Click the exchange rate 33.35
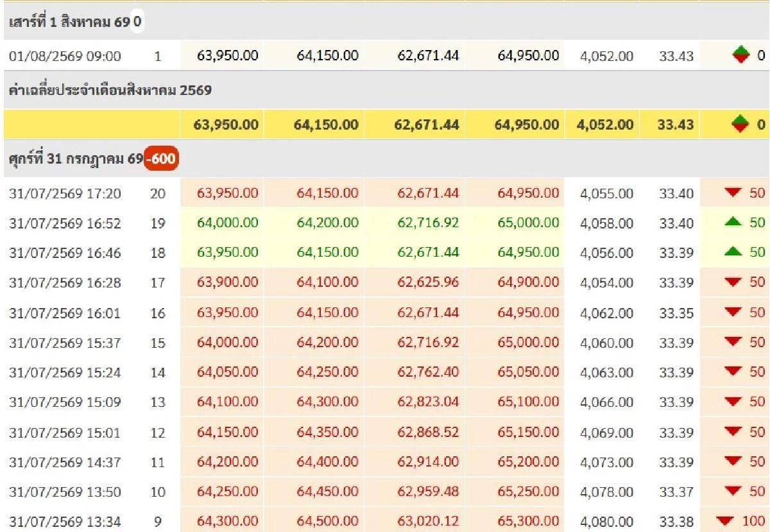 tap(676, 313)
